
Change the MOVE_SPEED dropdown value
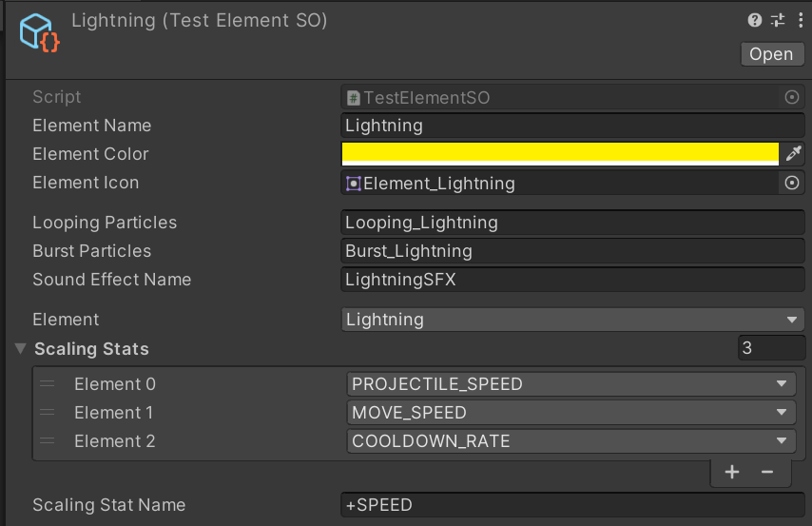[571, 413]
